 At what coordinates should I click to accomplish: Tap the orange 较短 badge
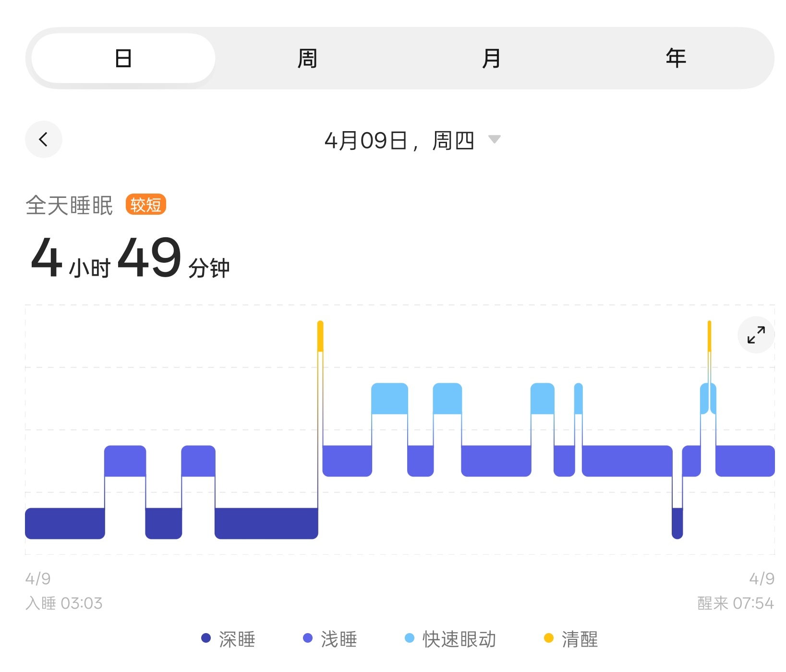[x=145, y=205]
